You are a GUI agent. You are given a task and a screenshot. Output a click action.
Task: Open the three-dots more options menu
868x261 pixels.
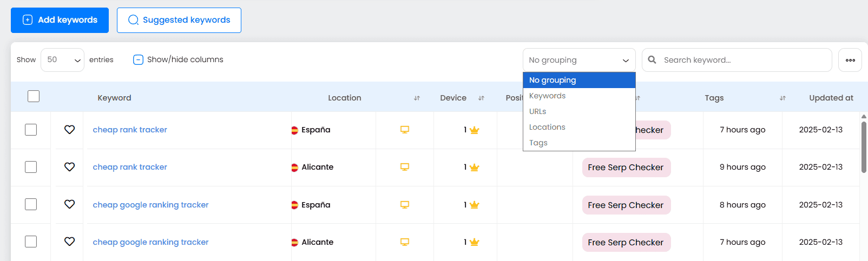pyautogui.click(x=850, y=60)
